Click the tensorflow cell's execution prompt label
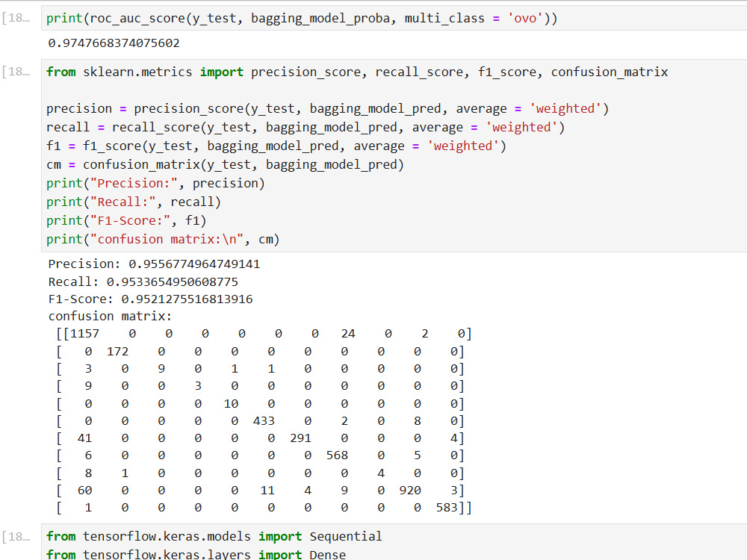The image size is (747, 560). pyautogui.click(x=16, y=537)
